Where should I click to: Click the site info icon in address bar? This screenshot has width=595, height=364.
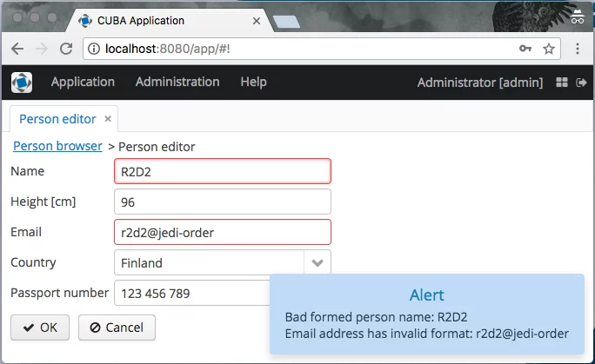click(x=94, y=49)
